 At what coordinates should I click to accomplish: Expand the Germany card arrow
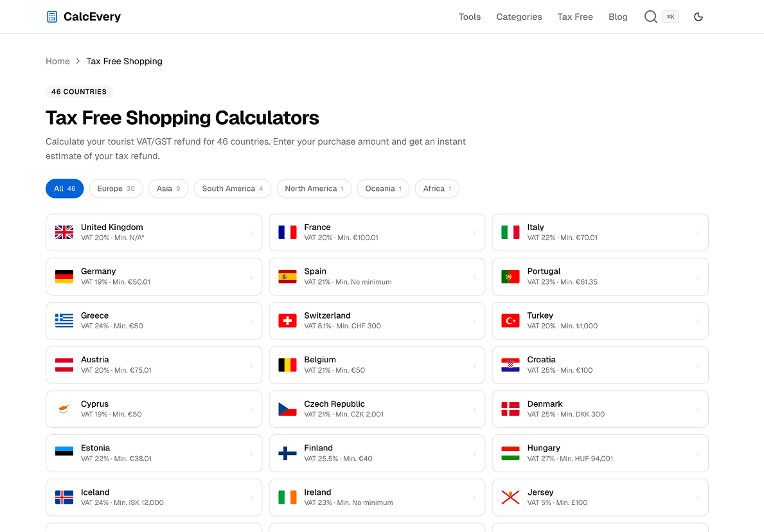tap(253, 276)
